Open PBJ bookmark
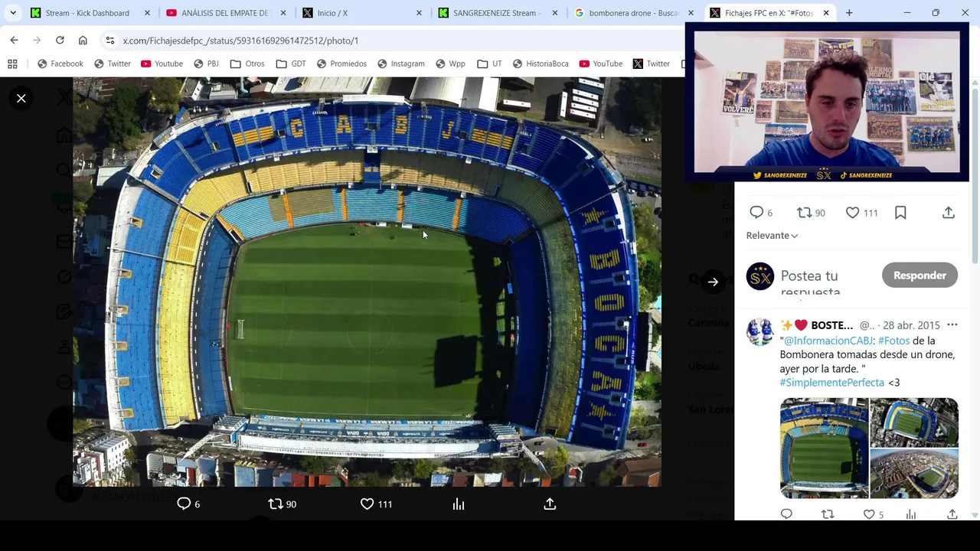980x551 pixels. click(206, 64)
